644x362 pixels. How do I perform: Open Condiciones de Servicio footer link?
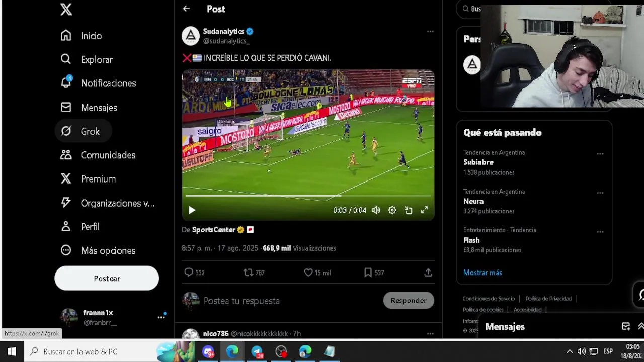coord(489,299)
